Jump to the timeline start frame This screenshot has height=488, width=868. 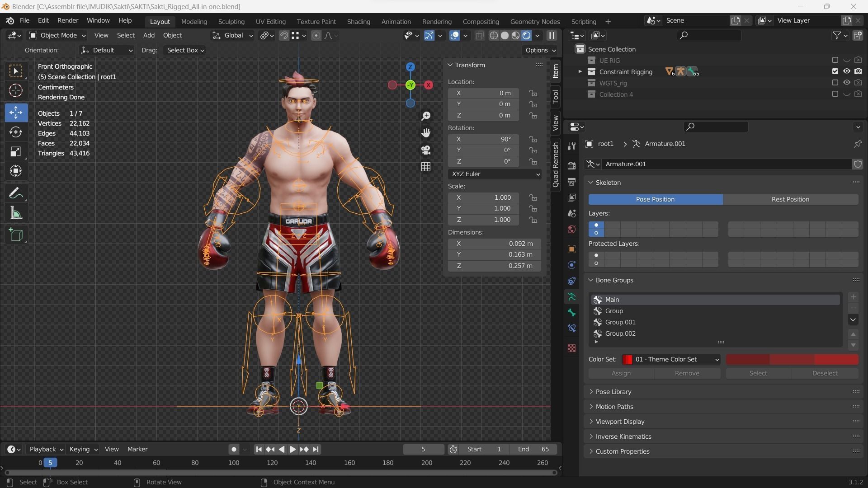coord(259,449)
